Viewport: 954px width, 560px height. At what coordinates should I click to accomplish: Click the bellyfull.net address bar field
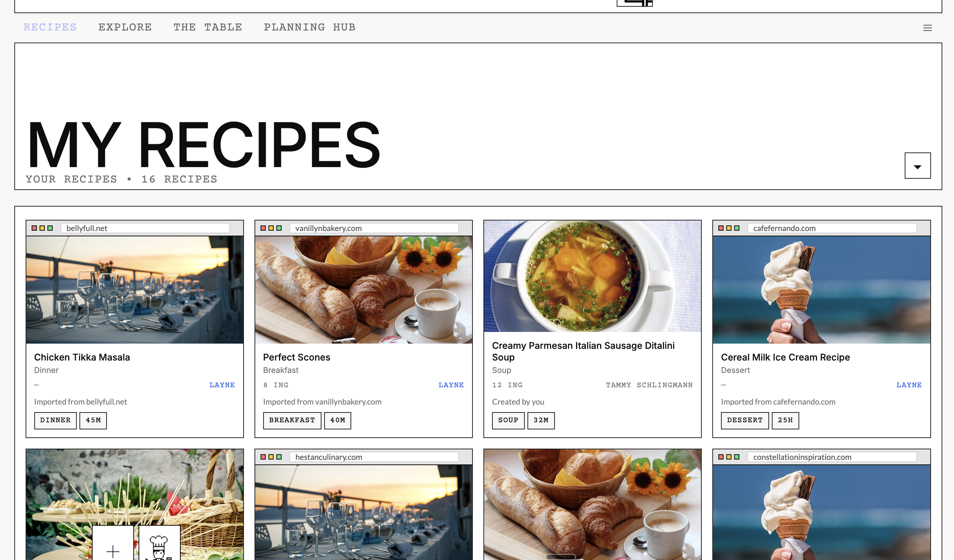tap(145, 228)
